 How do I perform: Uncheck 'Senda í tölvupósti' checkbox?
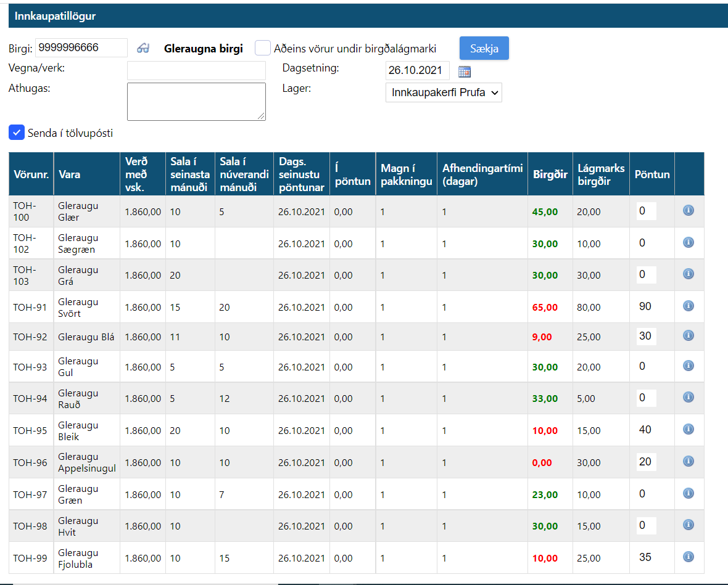[17, 133]
